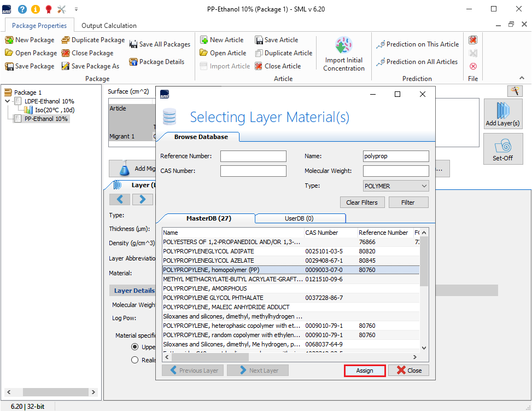The height and width of the screenshot is (411, 532).
Task: Click the Clear Filters button
Action: [x=360, y=202]
